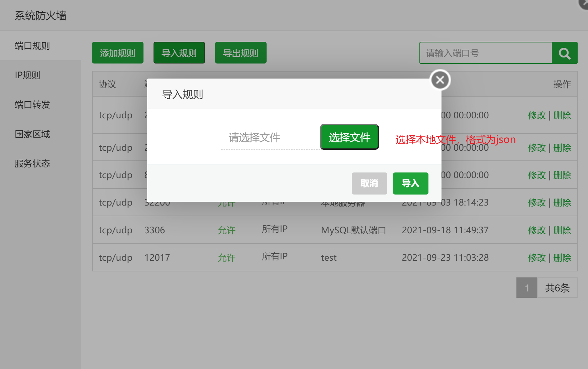Click the 选择文件 button
The height and width of the screenshot is (369, 588).
point(349,137)
